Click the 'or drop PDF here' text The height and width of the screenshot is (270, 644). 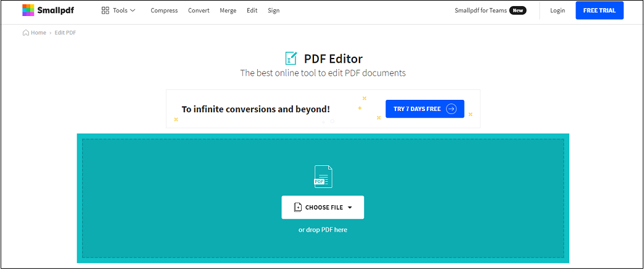(x=323, y=230)
